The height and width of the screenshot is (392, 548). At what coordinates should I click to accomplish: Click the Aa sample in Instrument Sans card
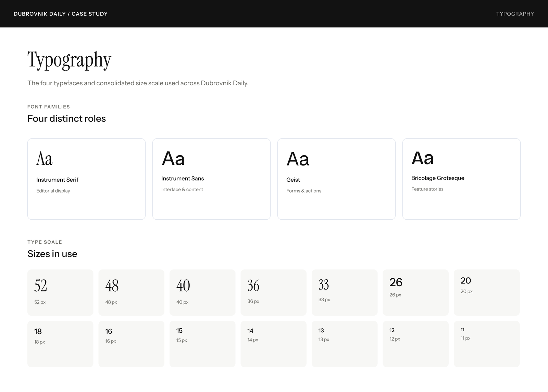point(173,158)
